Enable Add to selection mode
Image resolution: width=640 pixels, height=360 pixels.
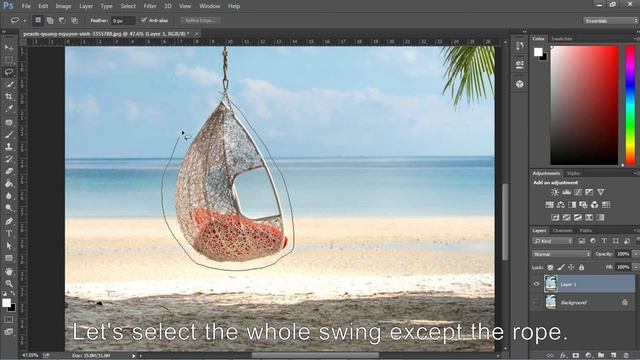tap(50, 20)
